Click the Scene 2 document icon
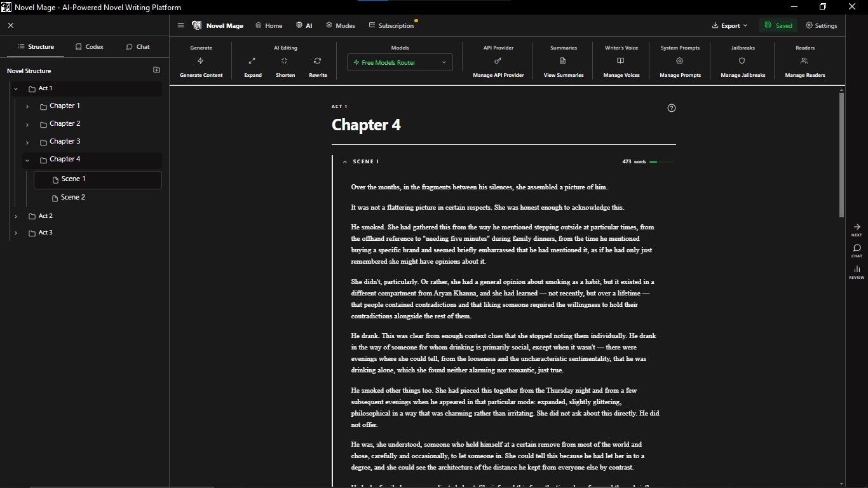Screen dimensions: 868x488 55,198
